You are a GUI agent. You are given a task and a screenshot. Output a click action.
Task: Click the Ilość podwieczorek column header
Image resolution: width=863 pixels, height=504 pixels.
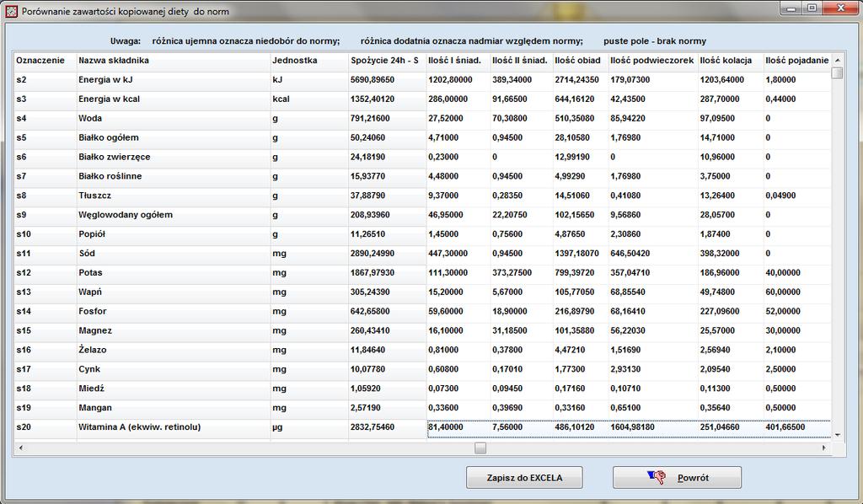(653, 61)
